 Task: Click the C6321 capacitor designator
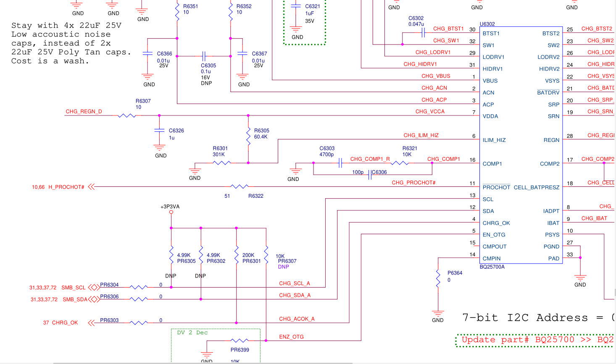(x=313, y=7)
